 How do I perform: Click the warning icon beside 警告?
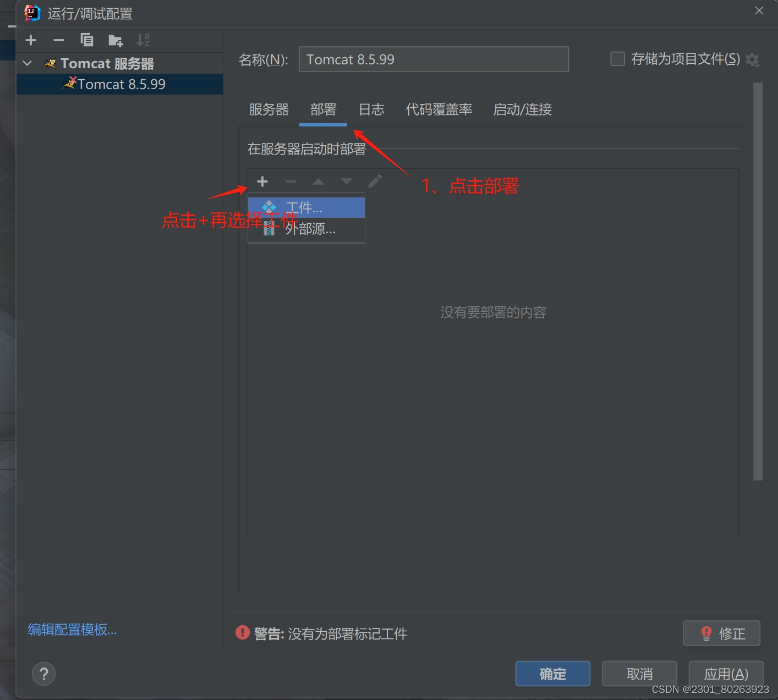pyautogui.click(x=243, y=633)
